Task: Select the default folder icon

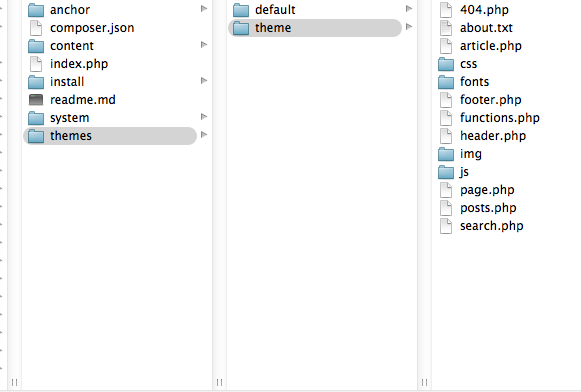Action: pos(241,10)
